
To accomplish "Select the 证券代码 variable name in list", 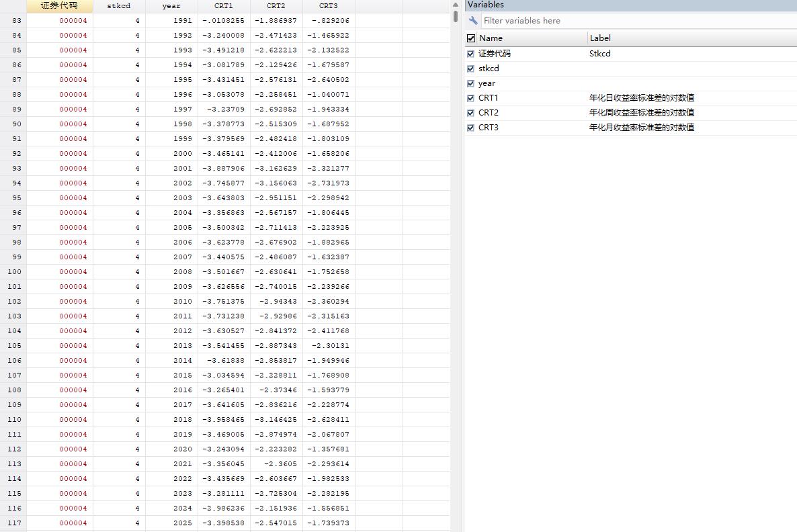I will 495,54.
